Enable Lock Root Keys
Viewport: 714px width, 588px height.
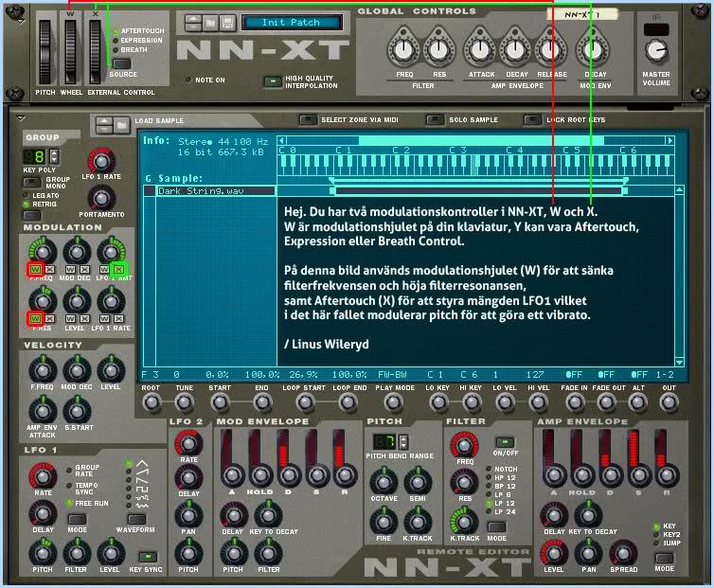(x=532, y=120)
